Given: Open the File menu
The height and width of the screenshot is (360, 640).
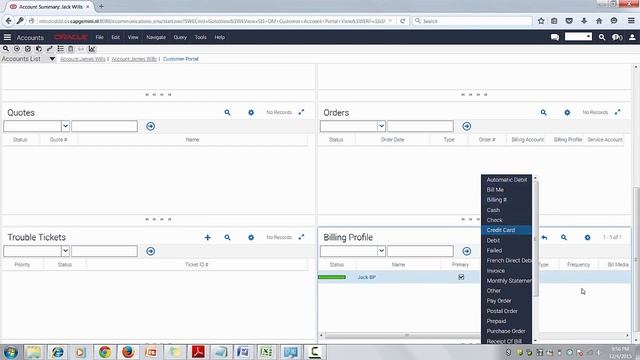Looking at the screenshot, I should click(100, 37).
